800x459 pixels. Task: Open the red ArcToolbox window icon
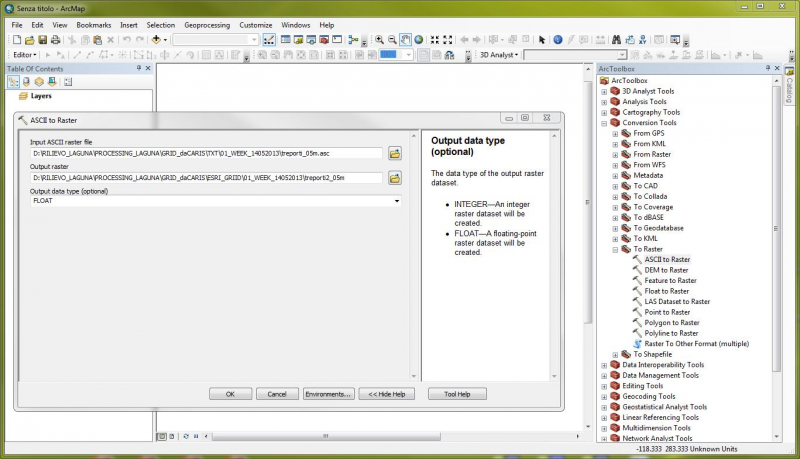[324, 40]
